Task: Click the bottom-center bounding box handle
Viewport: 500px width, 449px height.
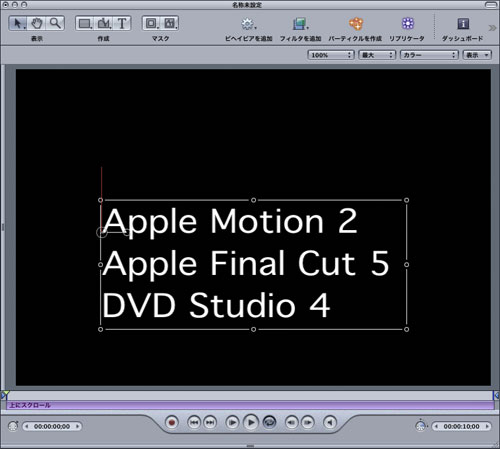Action: tap(253, 329)
